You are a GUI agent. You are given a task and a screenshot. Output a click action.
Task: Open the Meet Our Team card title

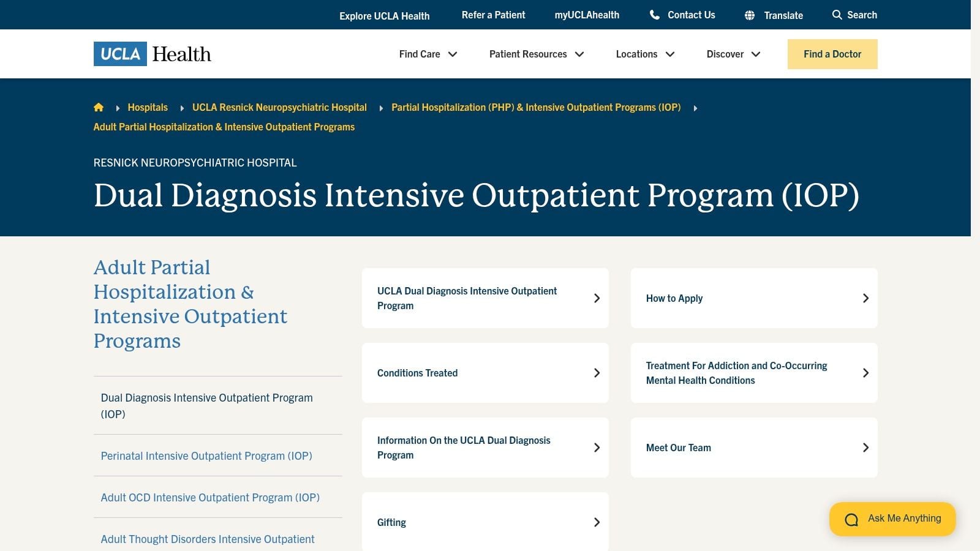pyautogui.click(x=679, y=448)
